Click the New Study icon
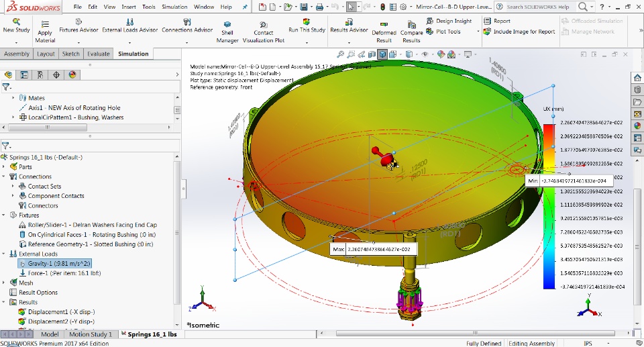Viewport: 644px width, 347px height. tap(16, 23)
